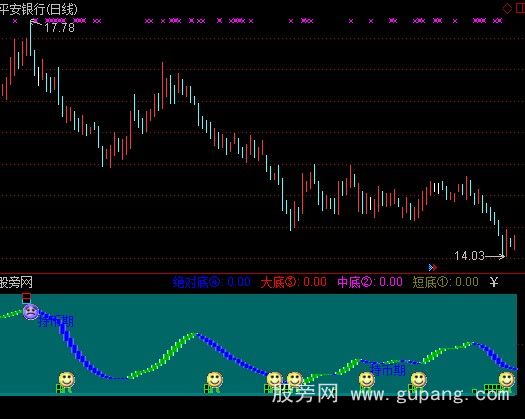
Task: Click the 中底②: 0.00 value
Action: pos(370,282)
